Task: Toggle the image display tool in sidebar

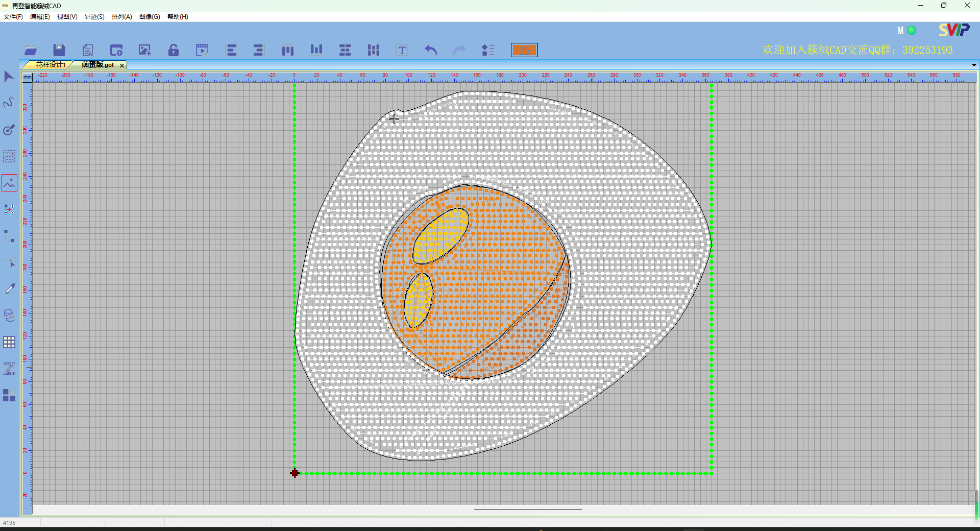Action: (9, 183)
